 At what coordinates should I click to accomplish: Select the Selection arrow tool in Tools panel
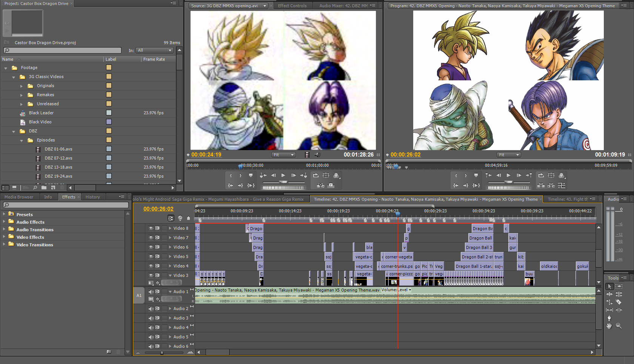[609, 286]
